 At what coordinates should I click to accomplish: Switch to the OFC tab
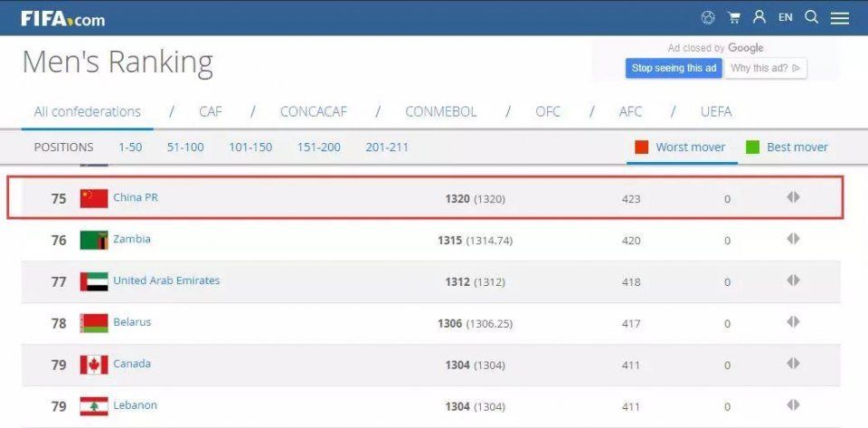[x=548, y=112]
